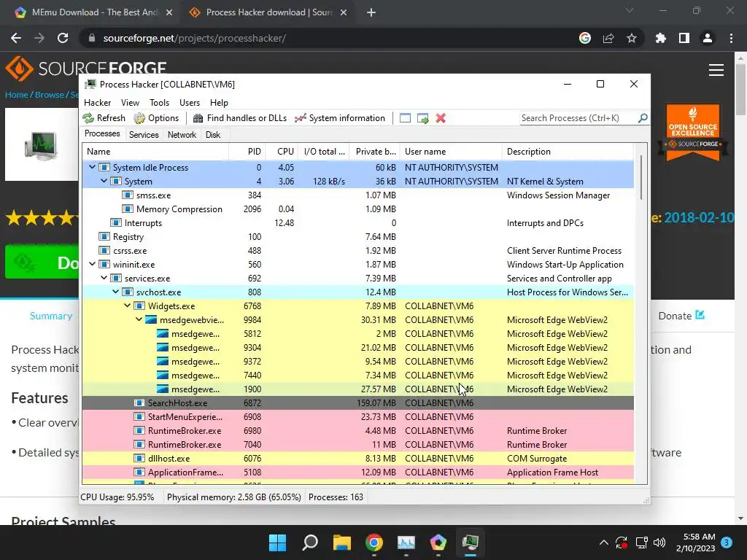Click the Widgets.exe process icon
This screenshot has width=747, height=560.
pos(139,306)
